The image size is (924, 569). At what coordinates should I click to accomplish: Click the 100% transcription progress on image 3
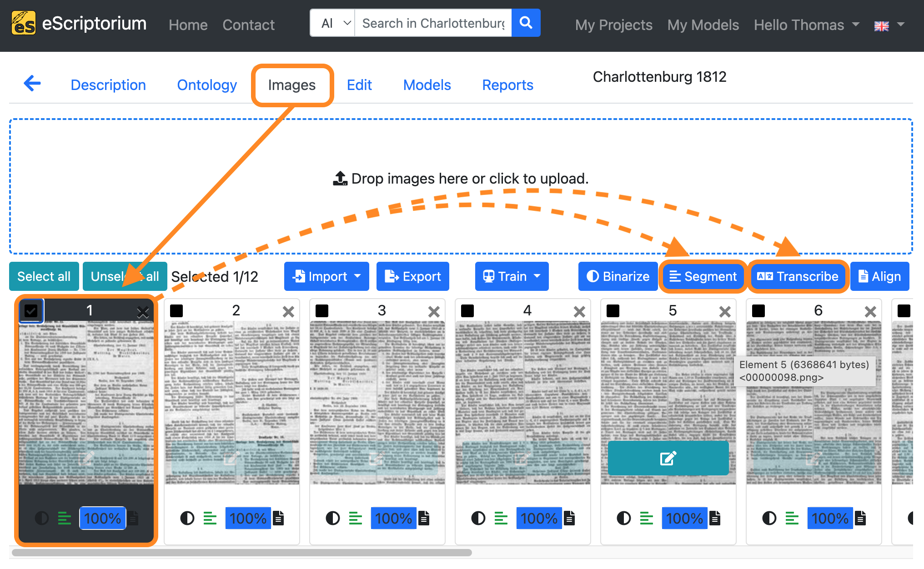pos(393,518)
